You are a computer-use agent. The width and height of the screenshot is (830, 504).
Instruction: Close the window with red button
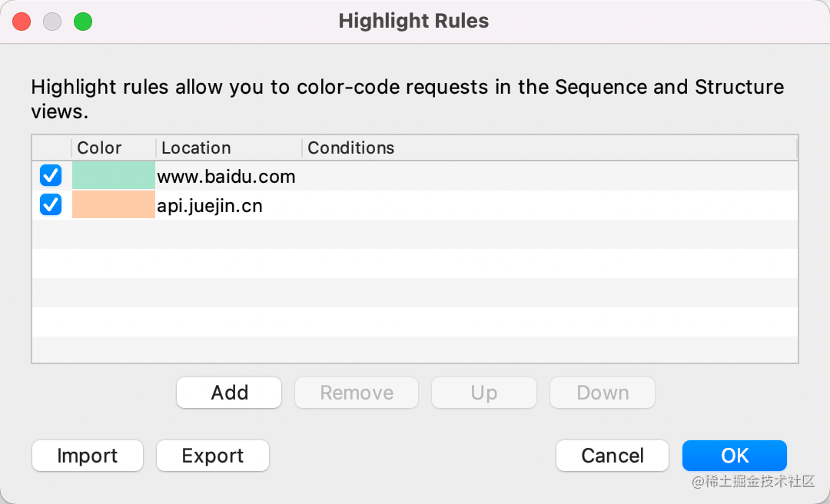[22, 22]
